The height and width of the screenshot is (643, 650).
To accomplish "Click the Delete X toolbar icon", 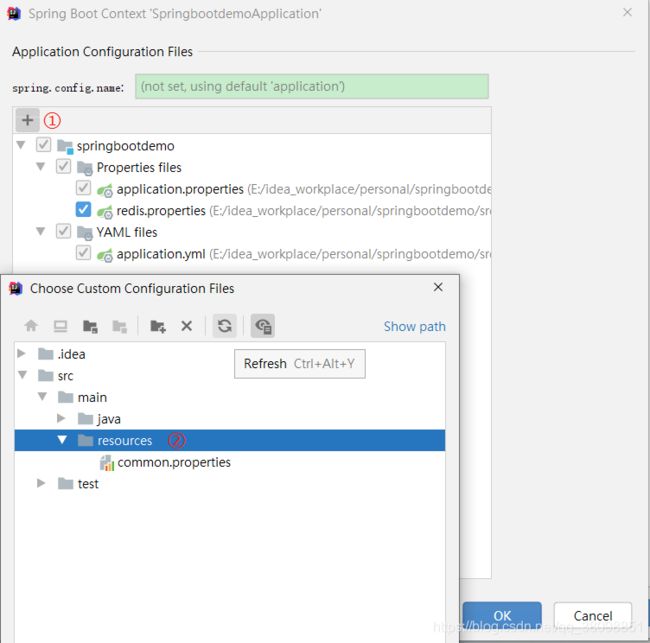I will pos(187,326).
